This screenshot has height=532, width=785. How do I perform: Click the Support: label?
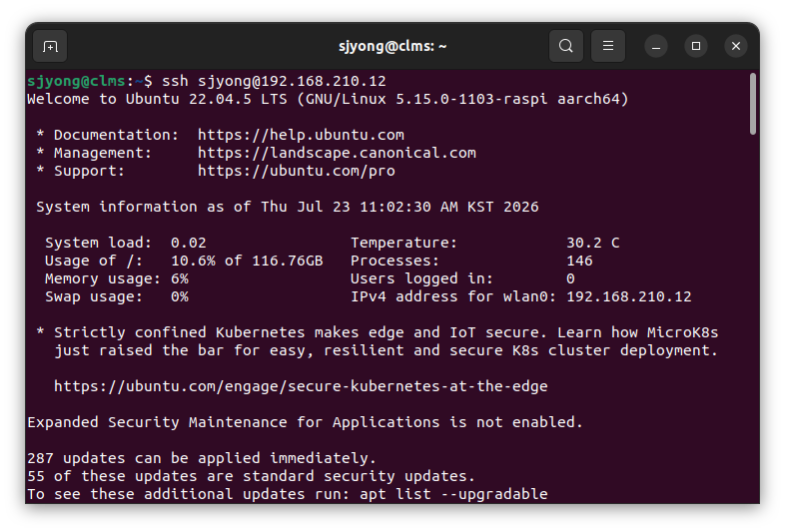click(x=89, y=171)
